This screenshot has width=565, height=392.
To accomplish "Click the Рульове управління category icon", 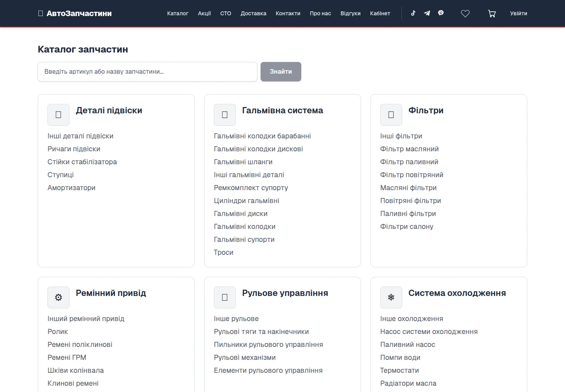I will coord(225,298).
